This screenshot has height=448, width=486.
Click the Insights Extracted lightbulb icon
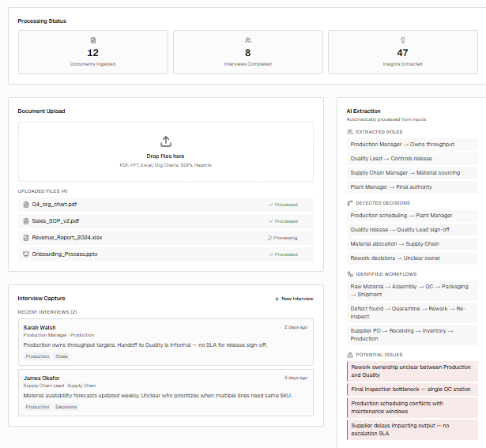[402, 40]
